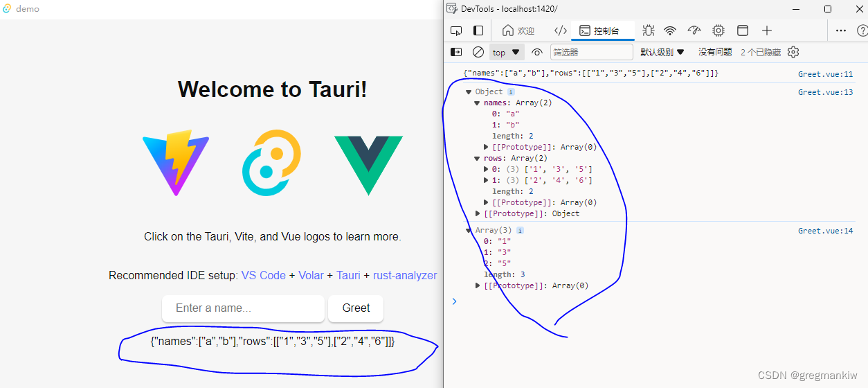
Task: Open the 欢迎 welcome tab
Action: pyautogui.click(x=518, y=30)
